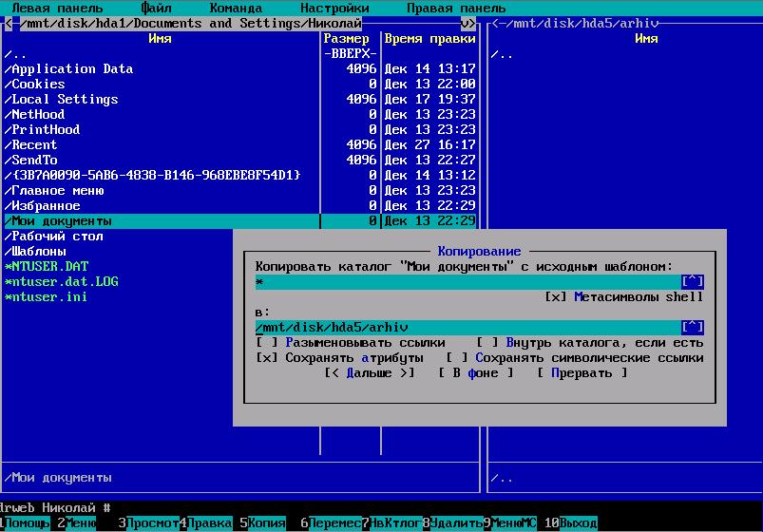Image resolution: width=763 pixels, height=532 pixels.
Task: Sort by Размер column header
Action: [346, 38]
